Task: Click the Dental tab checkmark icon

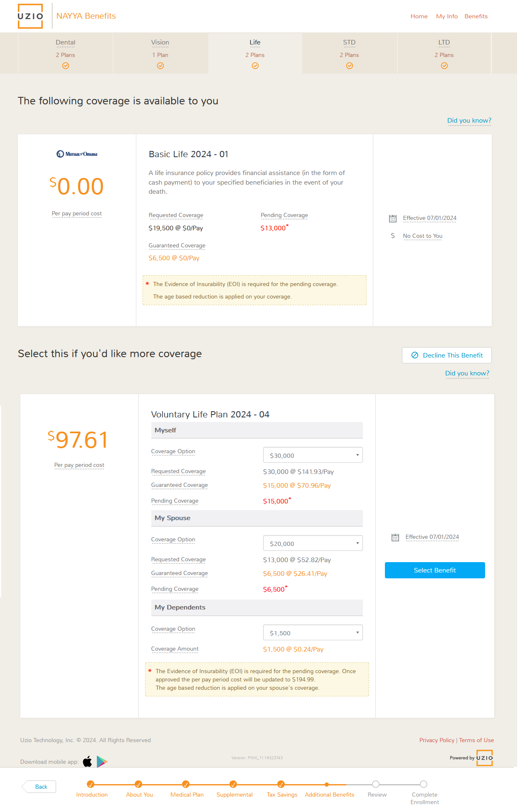Action: [x=66, y=66]
